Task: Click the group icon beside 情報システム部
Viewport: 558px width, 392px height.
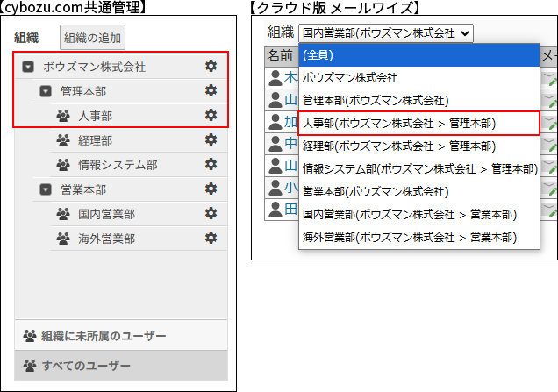Action: [x=63, y=165]
